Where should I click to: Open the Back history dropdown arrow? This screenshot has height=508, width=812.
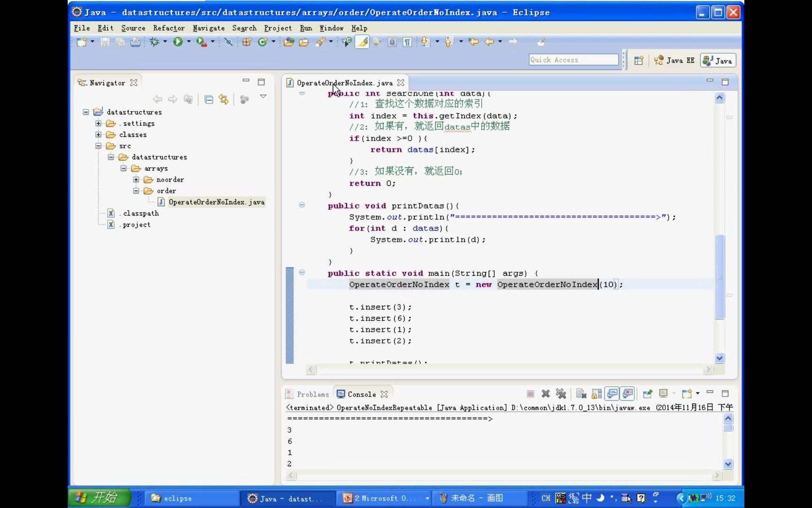500,42
